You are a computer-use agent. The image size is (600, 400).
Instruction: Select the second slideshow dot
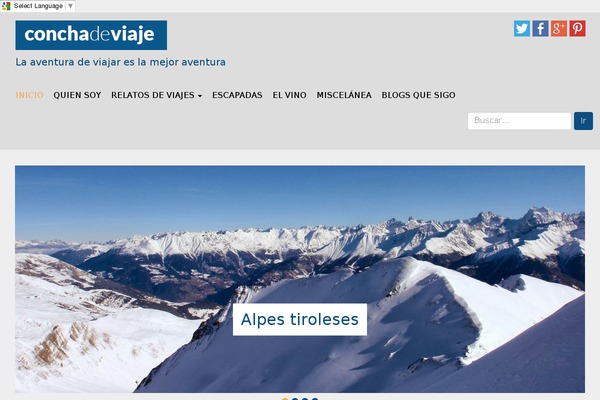pos(295,399)
